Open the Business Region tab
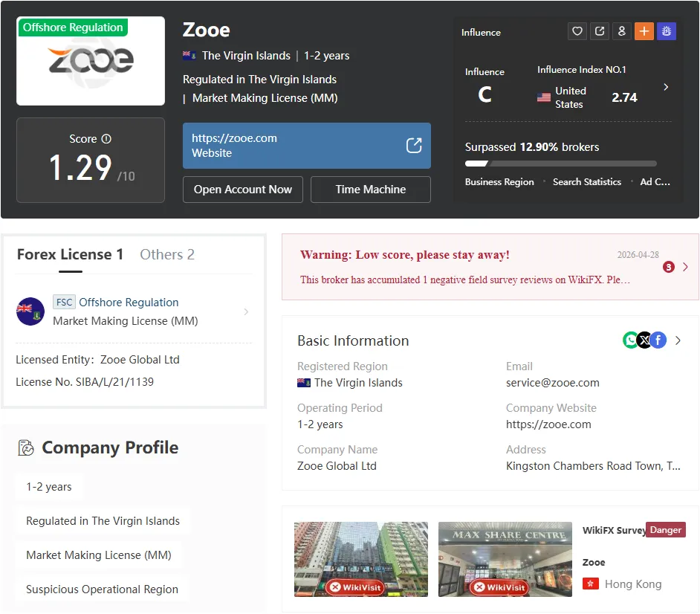 tap(499, 181)
